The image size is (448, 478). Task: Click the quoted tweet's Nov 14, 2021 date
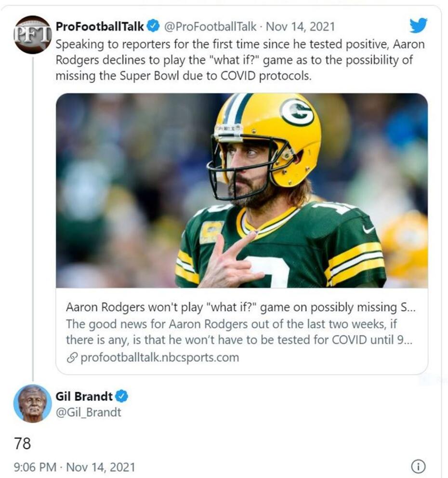(300, 26)
